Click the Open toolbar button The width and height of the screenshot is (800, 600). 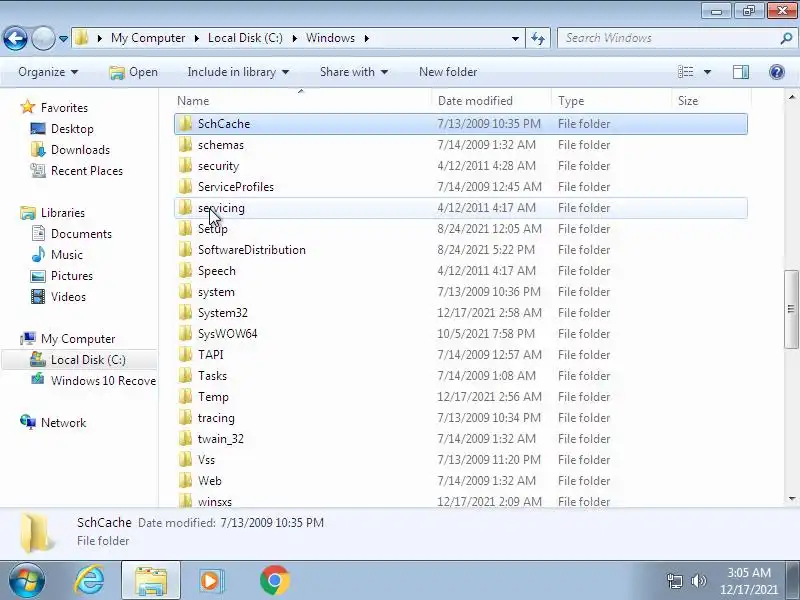(134, 72)
